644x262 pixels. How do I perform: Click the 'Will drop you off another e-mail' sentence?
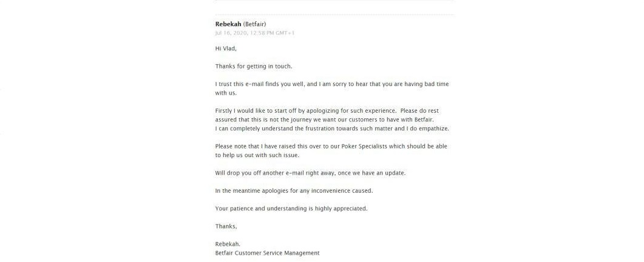(311, 173)
